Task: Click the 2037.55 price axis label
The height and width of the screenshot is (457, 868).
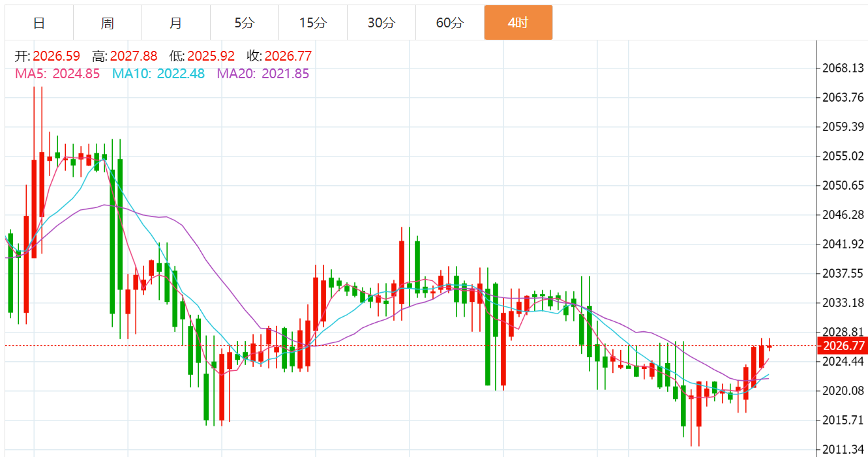Action: click(x=842, y=273)
